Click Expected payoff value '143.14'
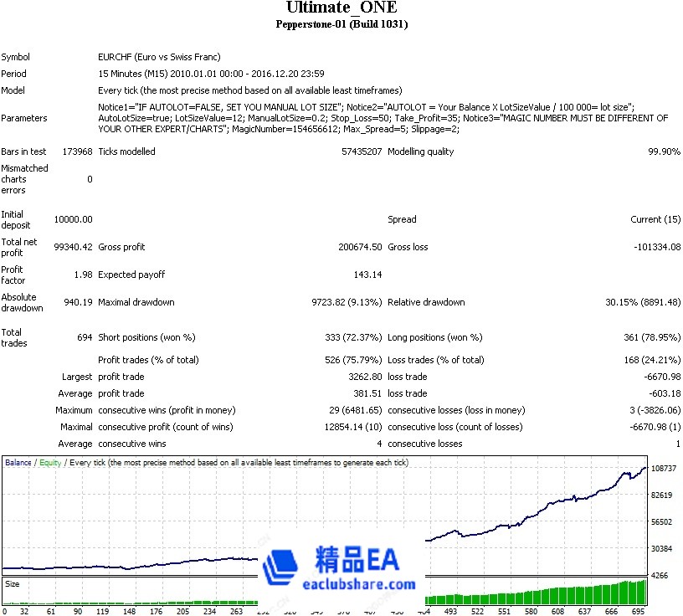Image resolution: width=683 pixels, height=616 pixels. (x=367, y=275)
